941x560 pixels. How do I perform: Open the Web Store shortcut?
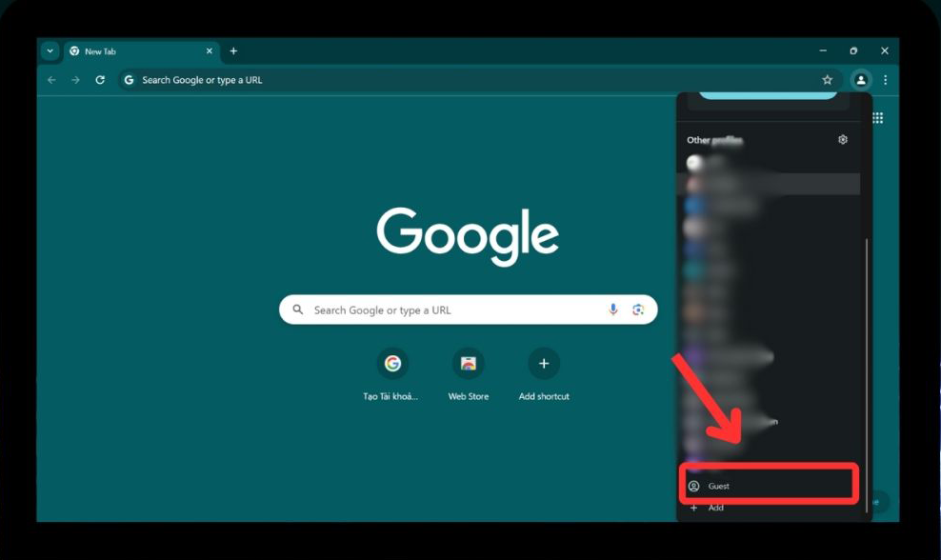pos(468,375)
